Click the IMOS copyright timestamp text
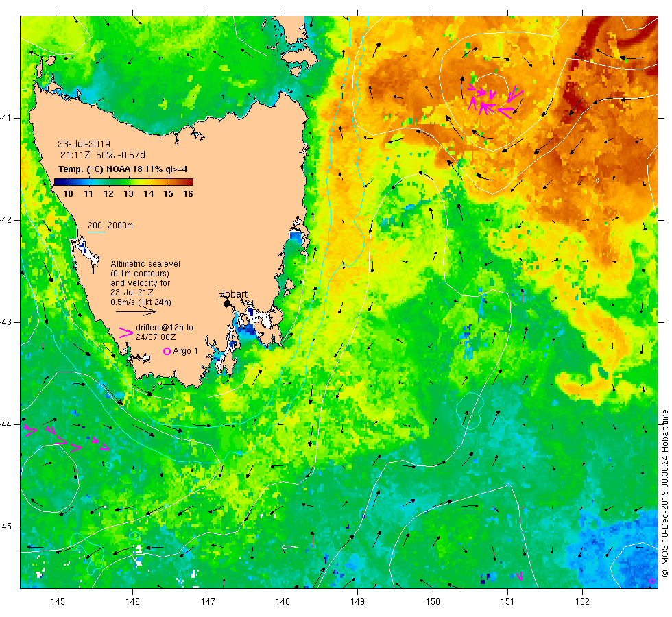Image resolution: width=672 pixels, height=617 pixels. pos(664,494)
